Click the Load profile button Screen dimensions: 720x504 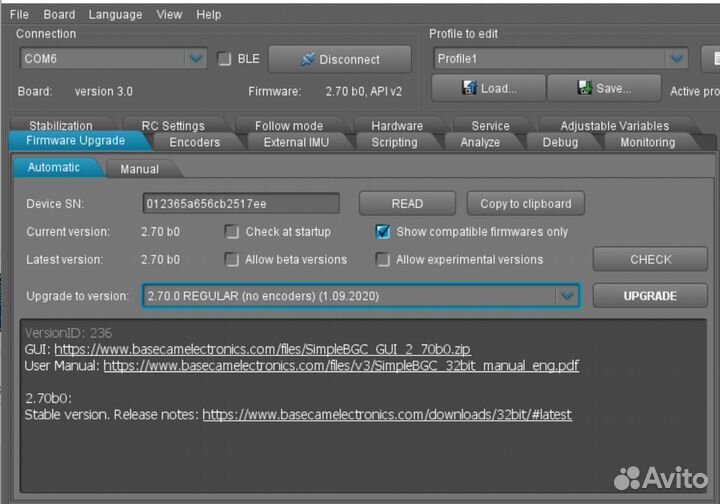(488, 88)
